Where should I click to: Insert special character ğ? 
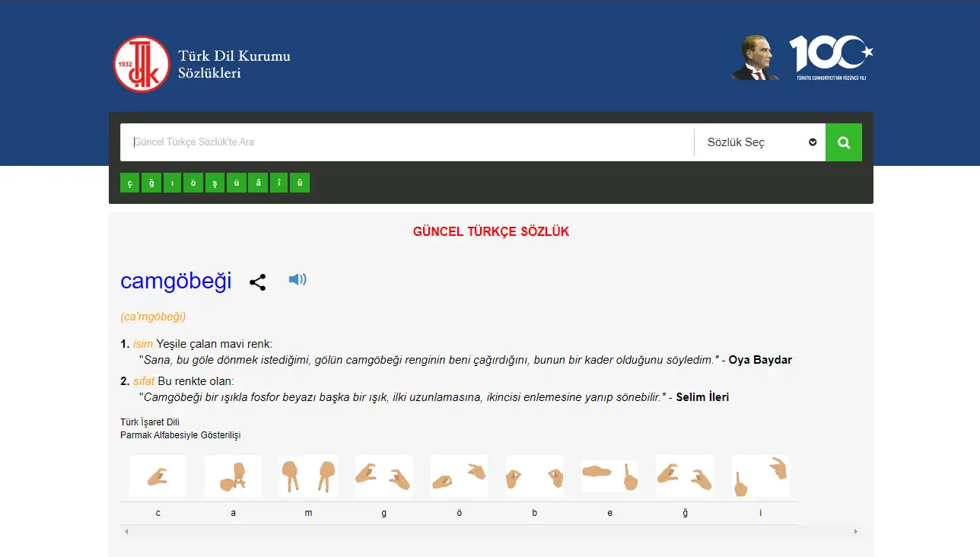click(x=151, y=183)
